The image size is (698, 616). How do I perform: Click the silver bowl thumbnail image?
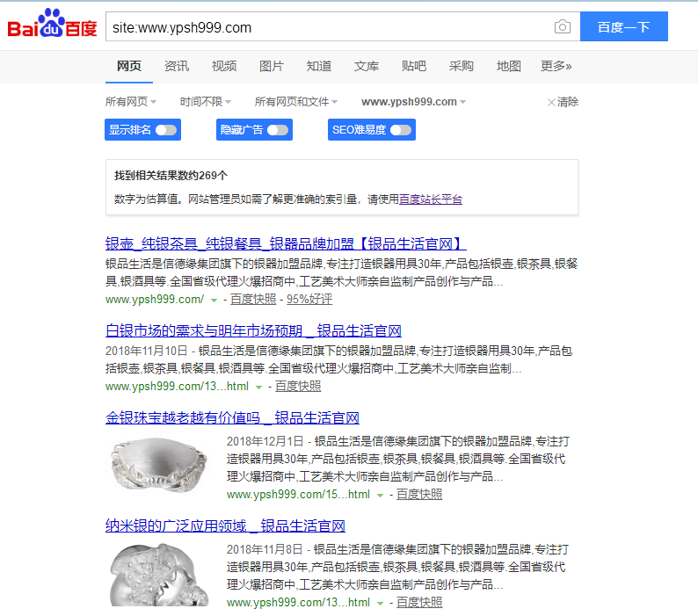click(159, 464)
